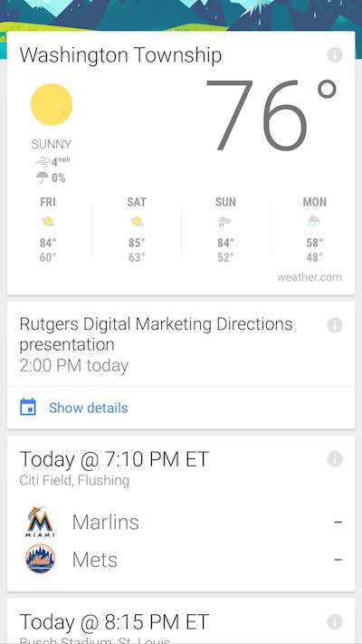This screenshot has width=362, height=644.
Task: Tap info icon on 8:15 PM game card
Action: 335,622
